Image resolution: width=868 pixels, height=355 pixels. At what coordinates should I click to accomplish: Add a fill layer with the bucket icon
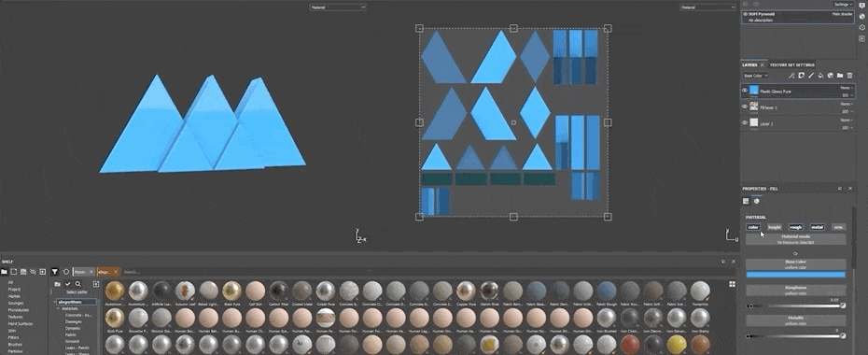[821, 76]
